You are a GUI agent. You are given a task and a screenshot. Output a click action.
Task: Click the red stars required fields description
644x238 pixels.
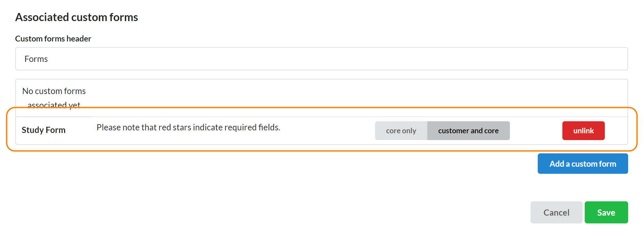tap(188, 127)
